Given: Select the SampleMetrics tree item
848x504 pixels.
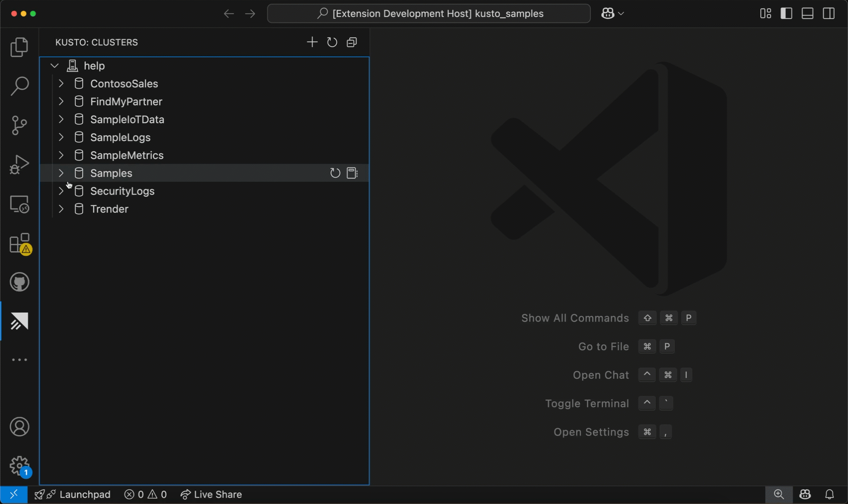Looking at the screenshot, I should (x=204, y=155).
